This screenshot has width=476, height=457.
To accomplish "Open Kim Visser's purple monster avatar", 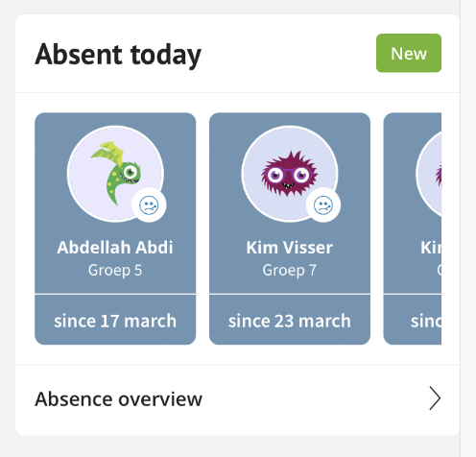I will [290, 174].
